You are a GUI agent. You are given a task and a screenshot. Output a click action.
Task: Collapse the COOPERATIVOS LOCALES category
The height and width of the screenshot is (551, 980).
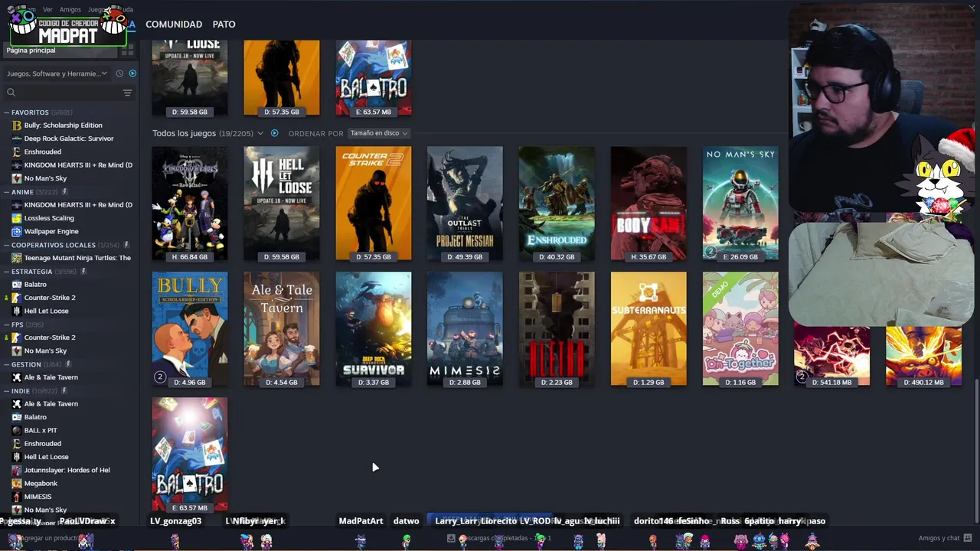point(7,245)
